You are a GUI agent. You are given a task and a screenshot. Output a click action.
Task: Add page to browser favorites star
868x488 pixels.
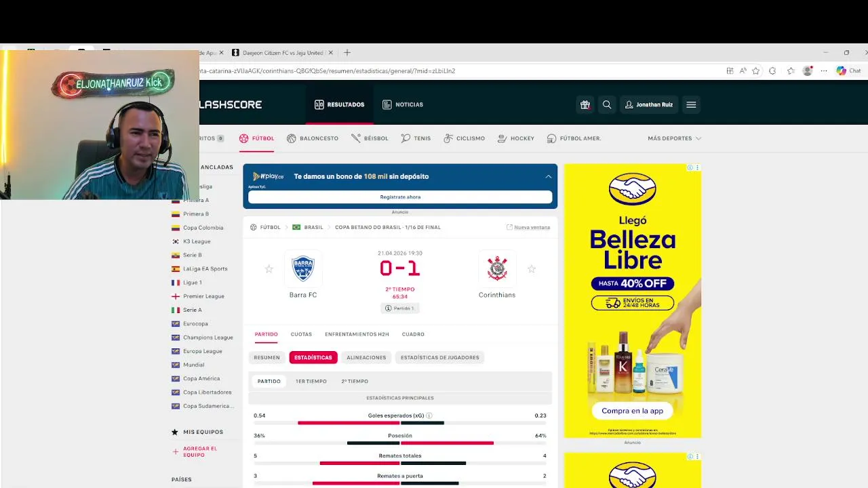point(755,70)
